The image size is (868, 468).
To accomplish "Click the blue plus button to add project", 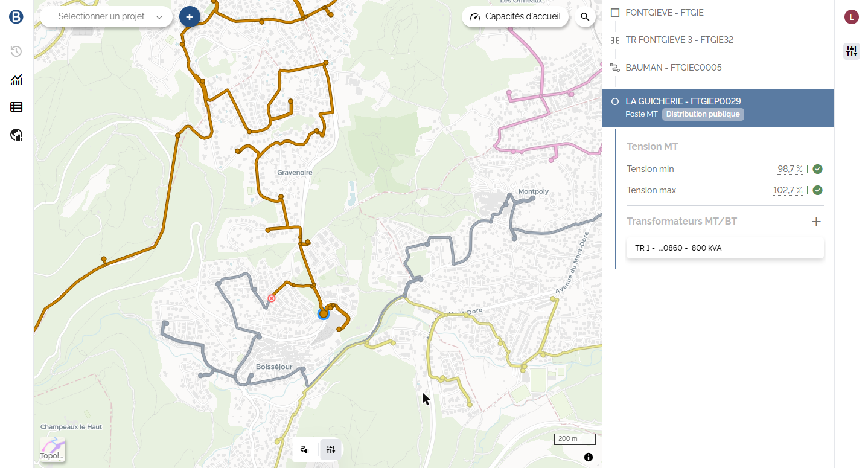I will pyautogui.click(x=190, y=17).
